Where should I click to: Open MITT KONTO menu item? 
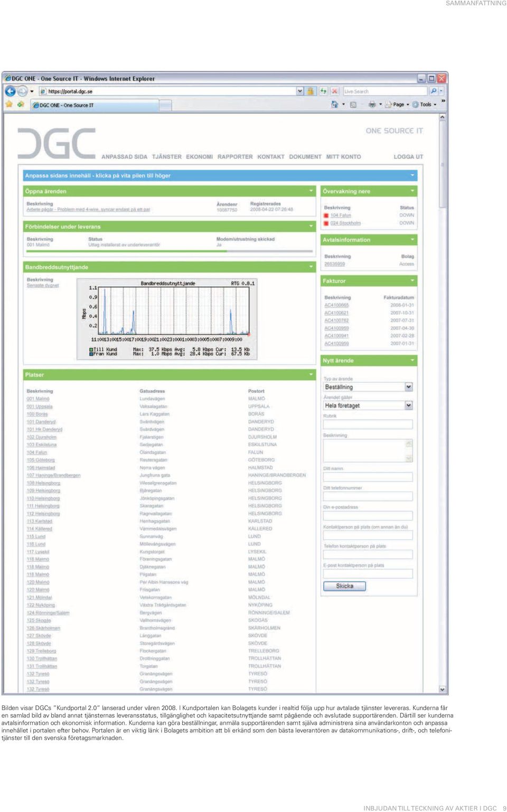(x=344, y=157)
